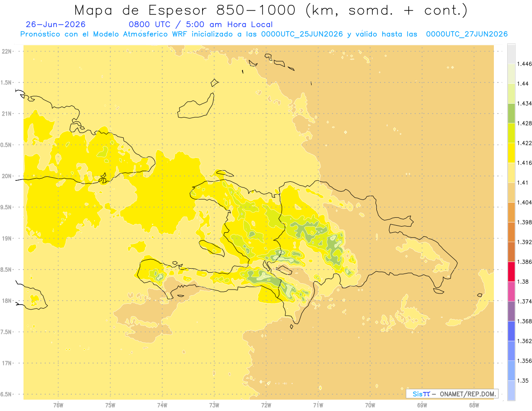Click the latitude label '17N'
The height and width of the screenshot is (411, 532).
pos(6,363)
